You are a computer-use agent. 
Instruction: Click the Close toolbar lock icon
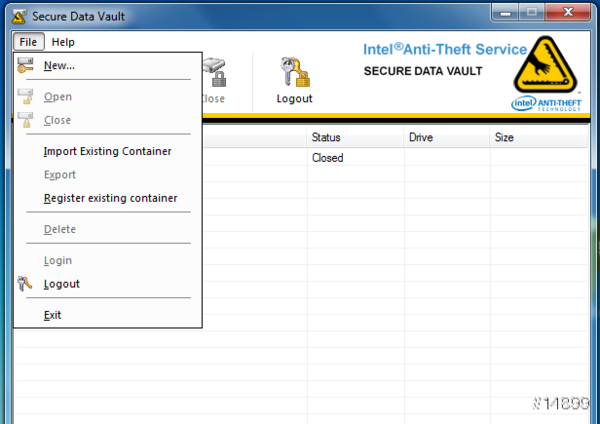[x=215, y=73]
